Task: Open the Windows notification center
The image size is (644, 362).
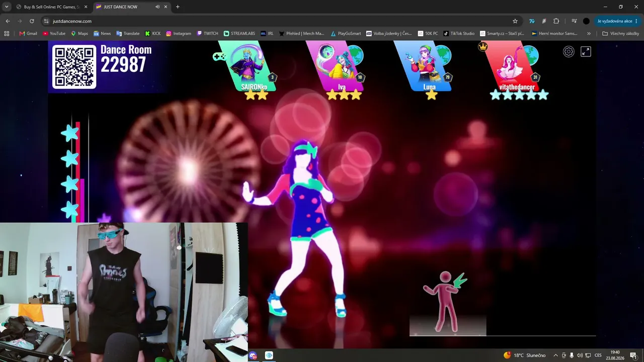Action: point(633,355)
